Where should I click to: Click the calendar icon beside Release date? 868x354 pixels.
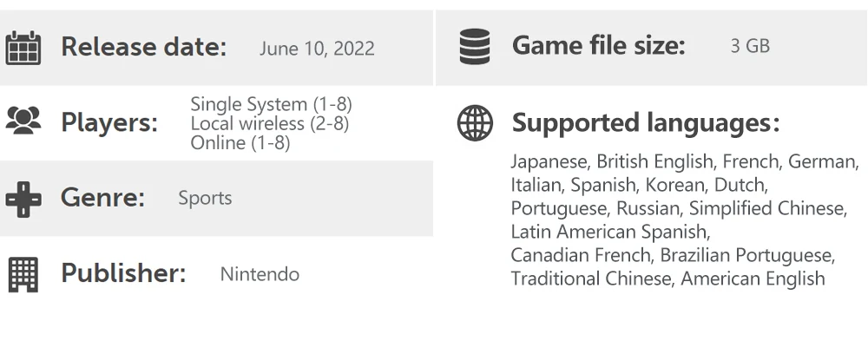click(x=23, y=48)
